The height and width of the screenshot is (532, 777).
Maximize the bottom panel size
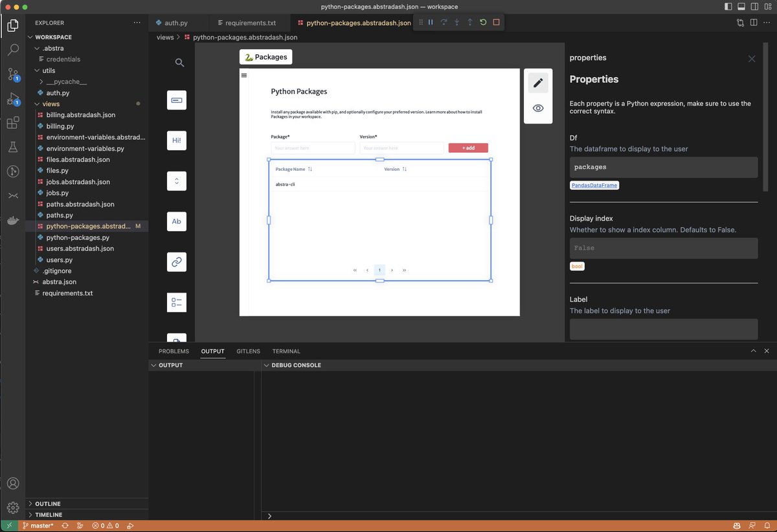coord(753,351)
